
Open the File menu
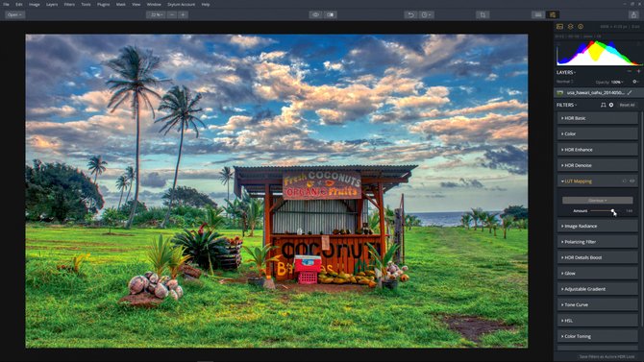click(6, 4)
